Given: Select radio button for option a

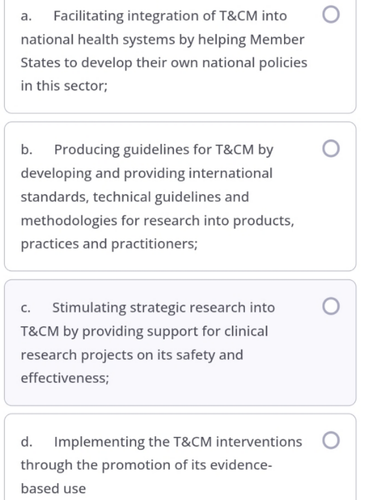Looking at the screenshot, I should pyautogui.click(x=331, y=15).
